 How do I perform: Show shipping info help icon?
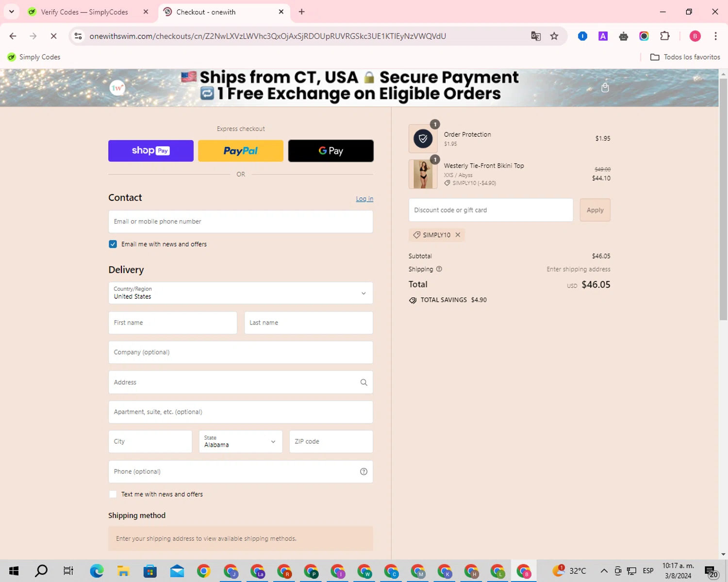[439, 269]
